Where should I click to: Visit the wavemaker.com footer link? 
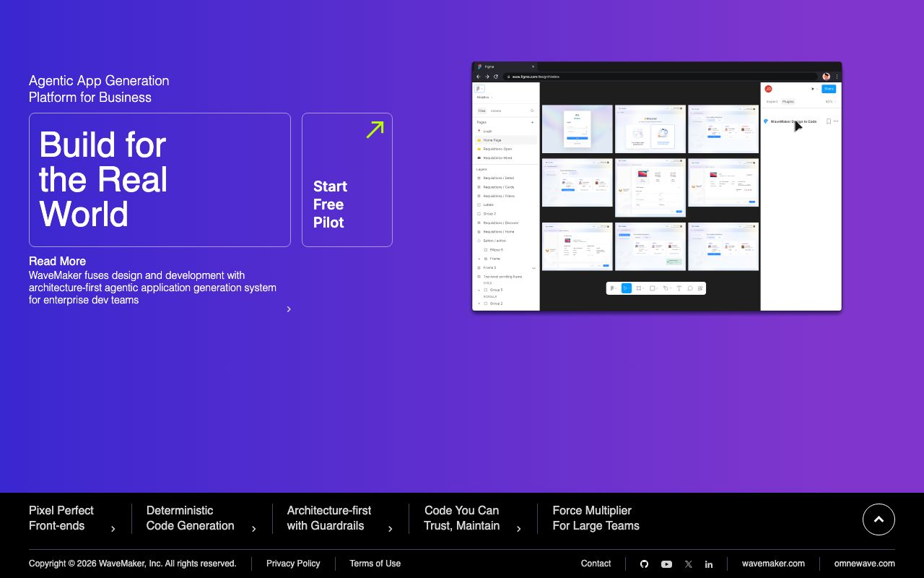coord(773,564)
